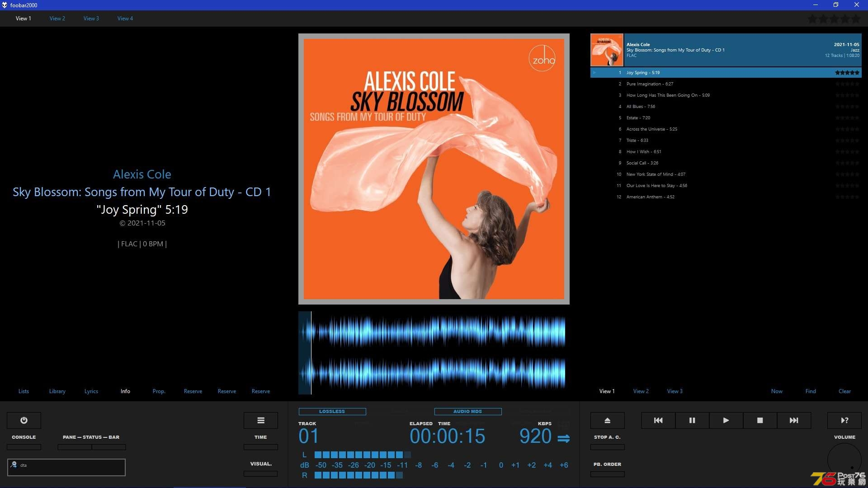Viewport: 868px width, 488px height.
Task: Click the first Reserve tab in left panel
Action: 193,391
